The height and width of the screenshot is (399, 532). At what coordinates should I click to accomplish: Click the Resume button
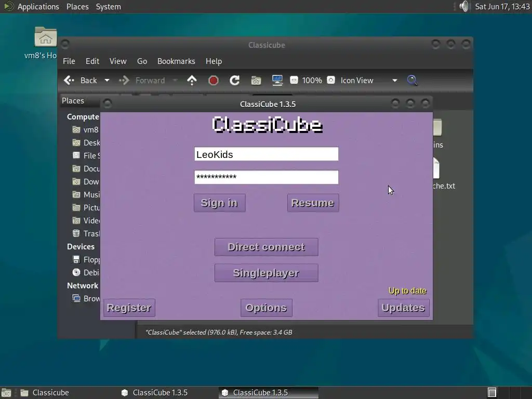[313, 203]
